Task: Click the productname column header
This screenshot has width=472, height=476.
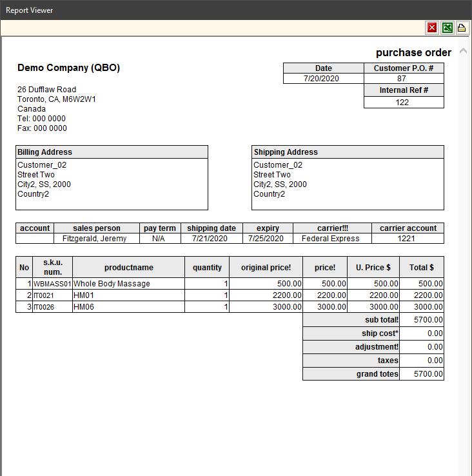Action: pyautogui.click(x=128, y=268)
